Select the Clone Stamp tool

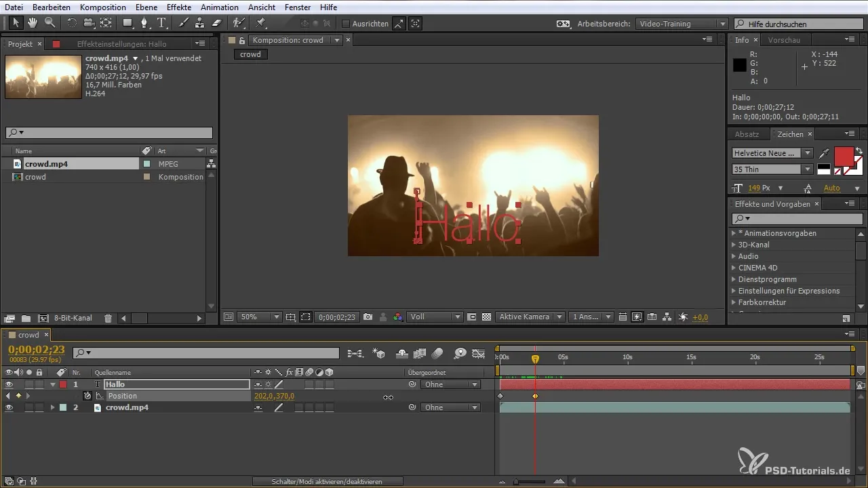(x=199, y=23)
